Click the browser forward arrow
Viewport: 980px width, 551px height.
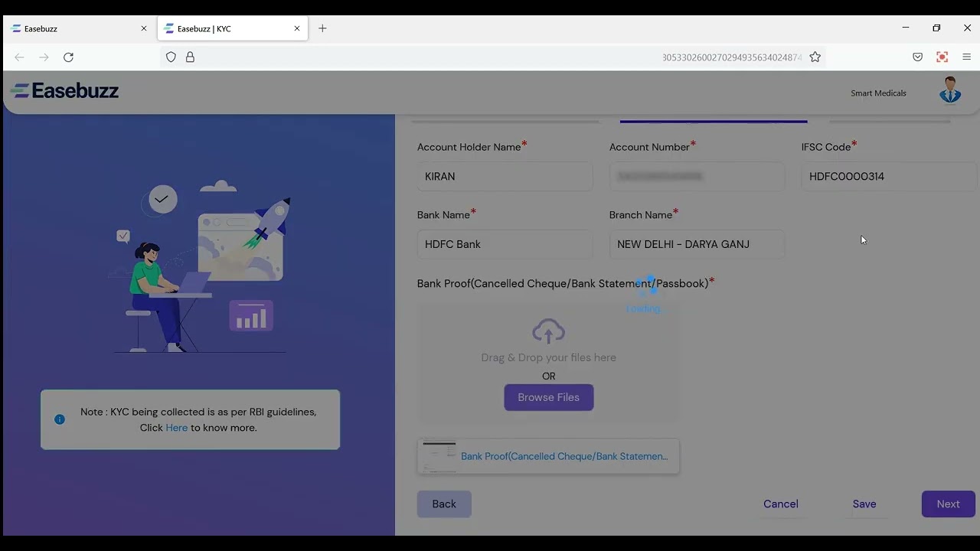[x=44, y=57]
